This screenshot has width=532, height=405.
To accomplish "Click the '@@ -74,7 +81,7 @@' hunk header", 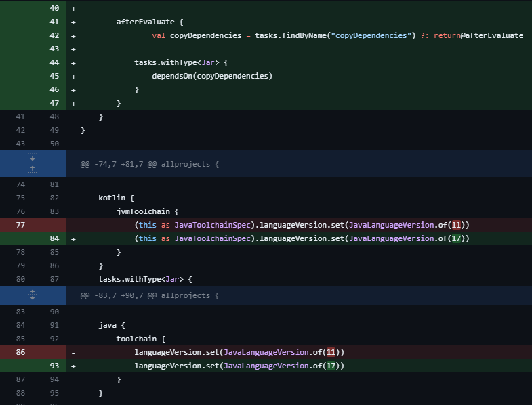I will [149, 164].
